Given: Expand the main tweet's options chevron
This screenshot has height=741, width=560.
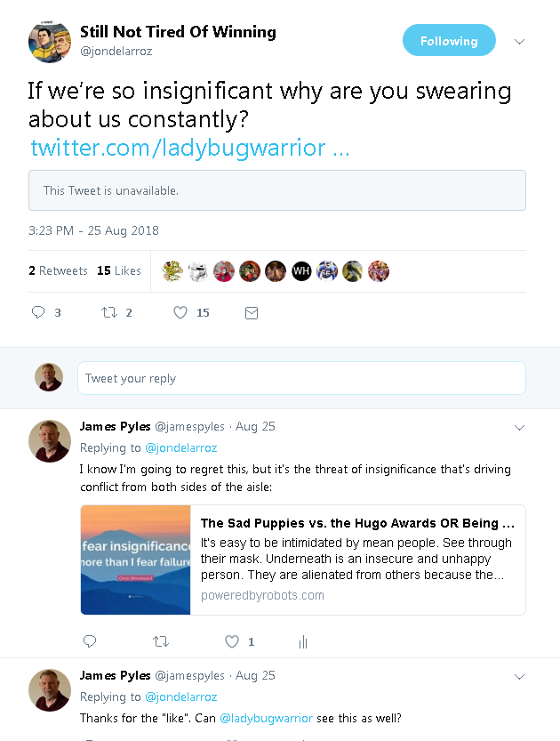Looking at the screenshot, I should pos(520,42).
